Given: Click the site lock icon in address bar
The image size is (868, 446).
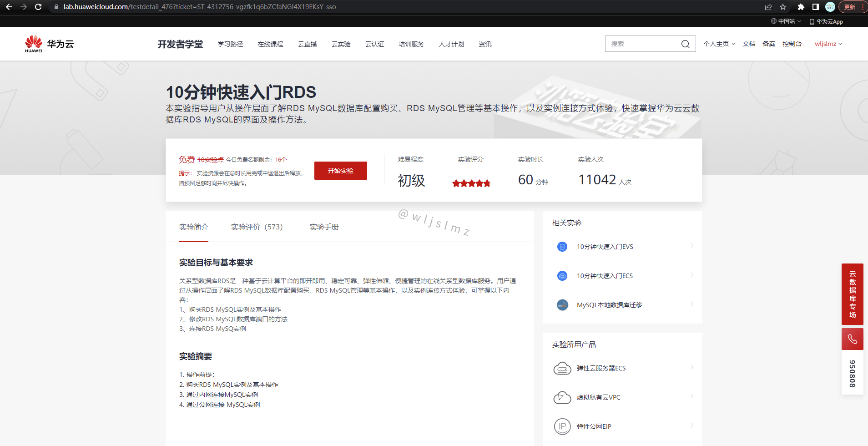Looking at the screenshot, I should tap(56, 7).
